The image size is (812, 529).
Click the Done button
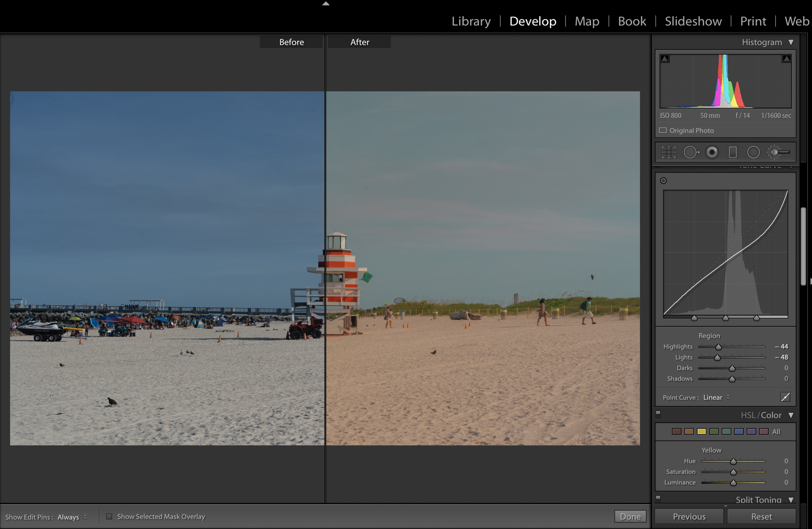630,516
